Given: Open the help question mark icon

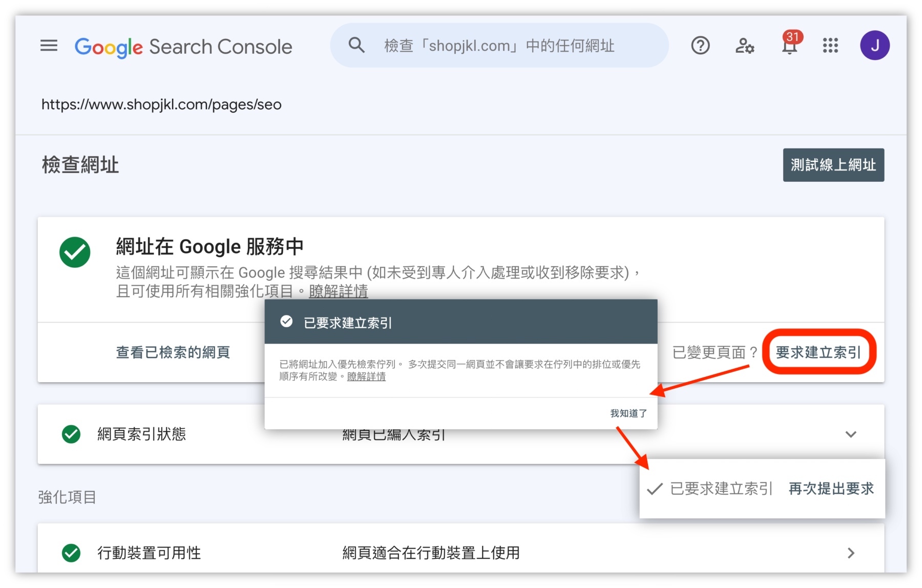Looking at the screenshot, I should click(x=700, y=46).
